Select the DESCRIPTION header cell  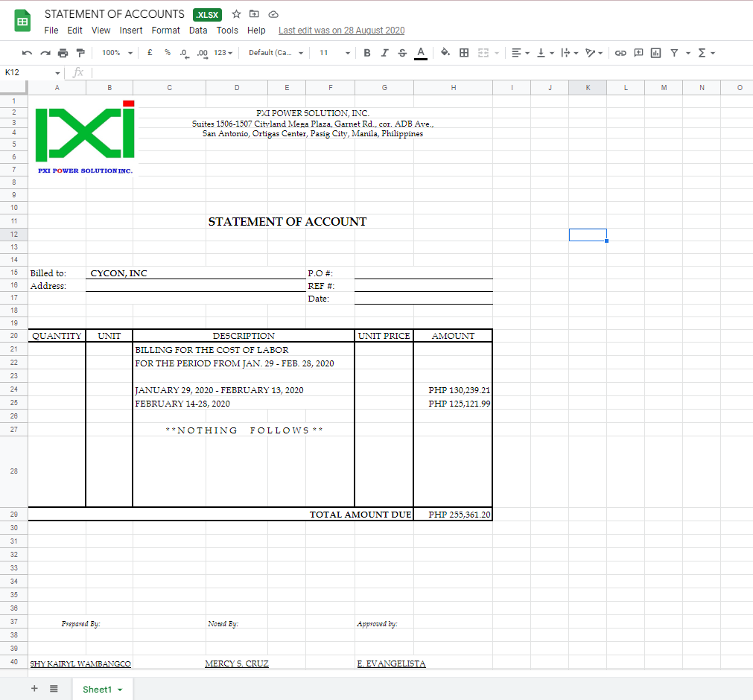click(x=244, y=336)
